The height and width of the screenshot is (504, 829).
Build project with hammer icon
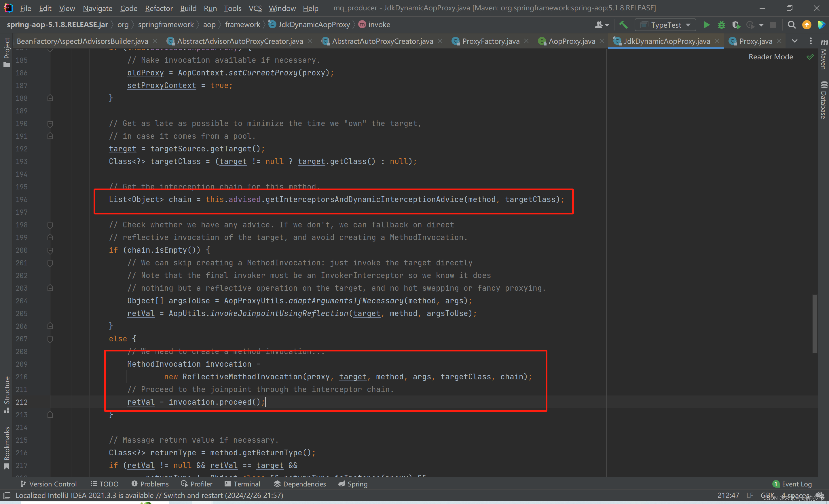tap(623, 25)
